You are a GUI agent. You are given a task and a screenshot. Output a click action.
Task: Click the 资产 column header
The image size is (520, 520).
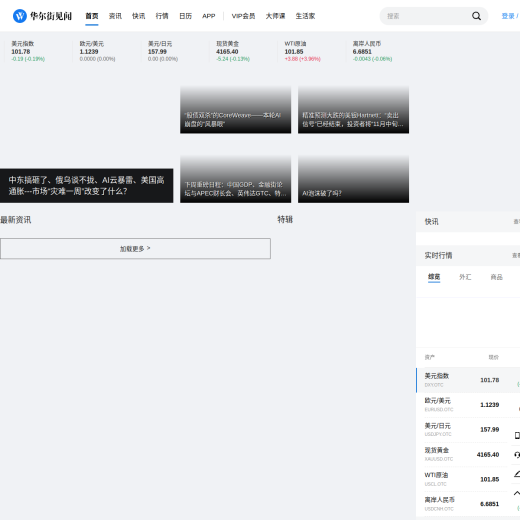pyautogui.click(x=429, y=357)
